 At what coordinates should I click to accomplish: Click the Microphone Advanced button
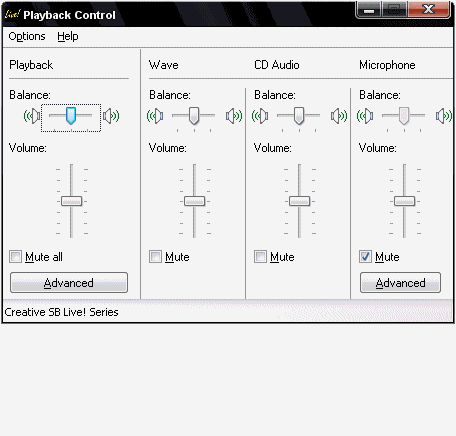pyautogui.click(x=400, y=283)
